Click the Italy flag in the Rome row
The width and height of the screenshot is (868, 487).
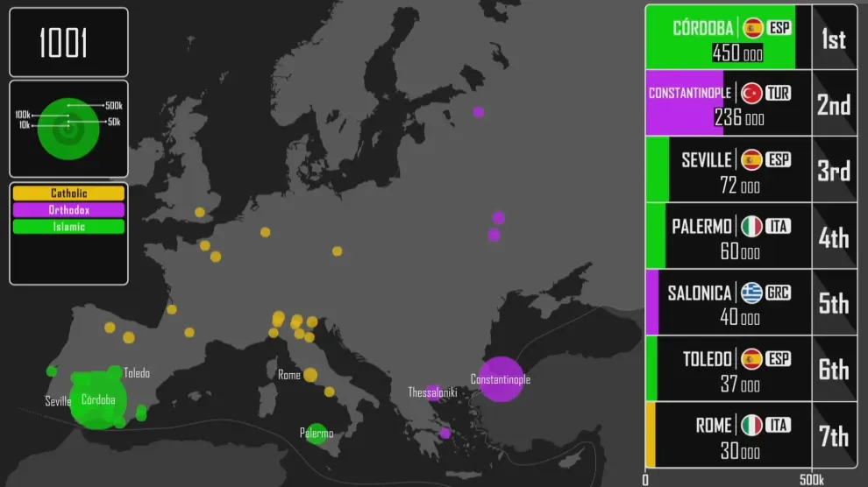pyautogui.click(x=751, y=426)
